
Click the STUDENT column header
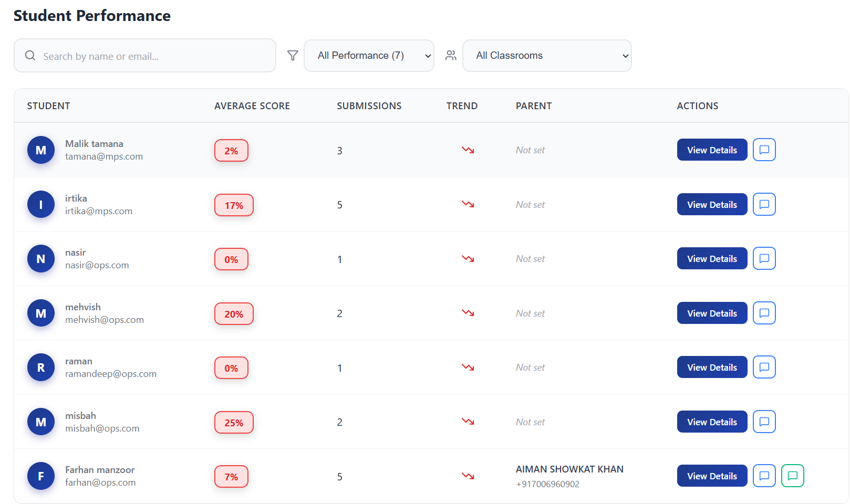coord(48,106)
